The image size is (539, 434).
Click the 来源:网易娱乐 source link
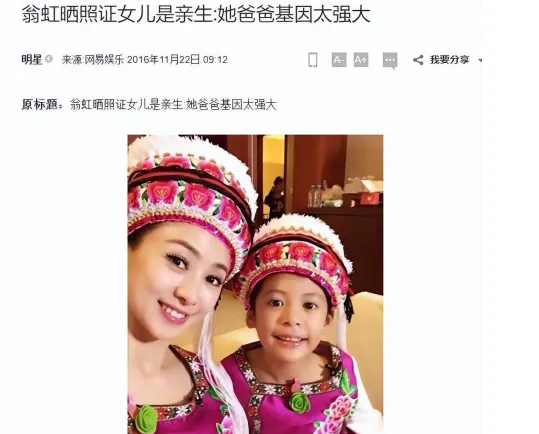92,60
